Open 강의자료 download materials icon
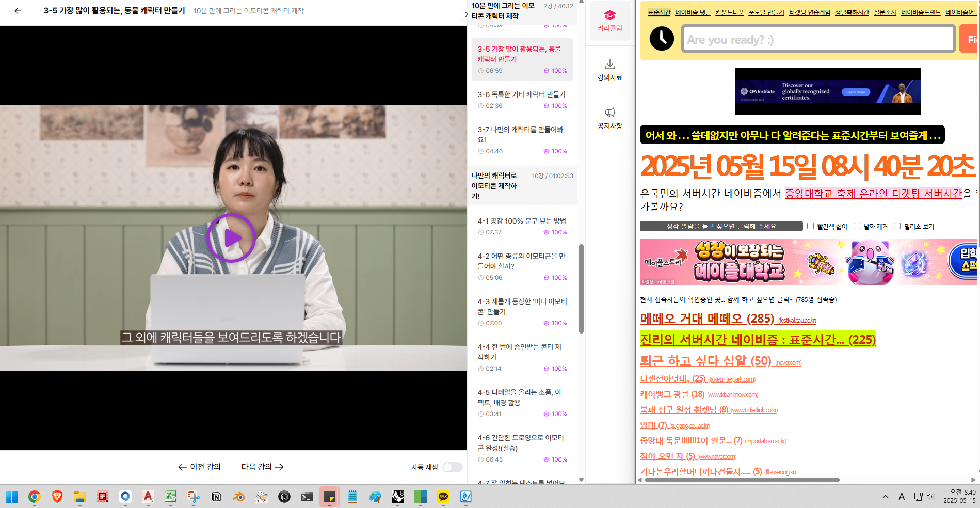The height and width of the screenshot is (508, 980). pos(609,70)
